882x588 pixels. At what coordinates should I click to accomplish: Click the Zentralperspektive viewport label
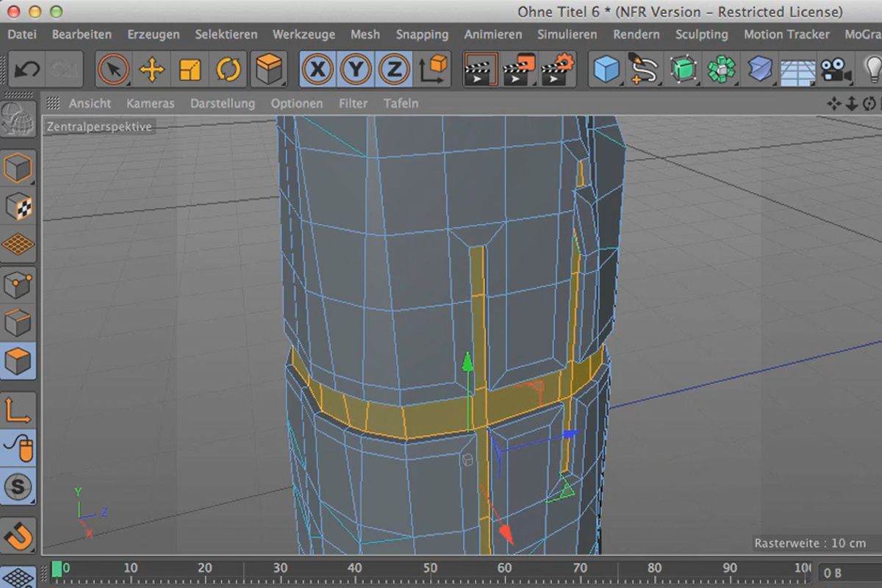coord(99,126)
